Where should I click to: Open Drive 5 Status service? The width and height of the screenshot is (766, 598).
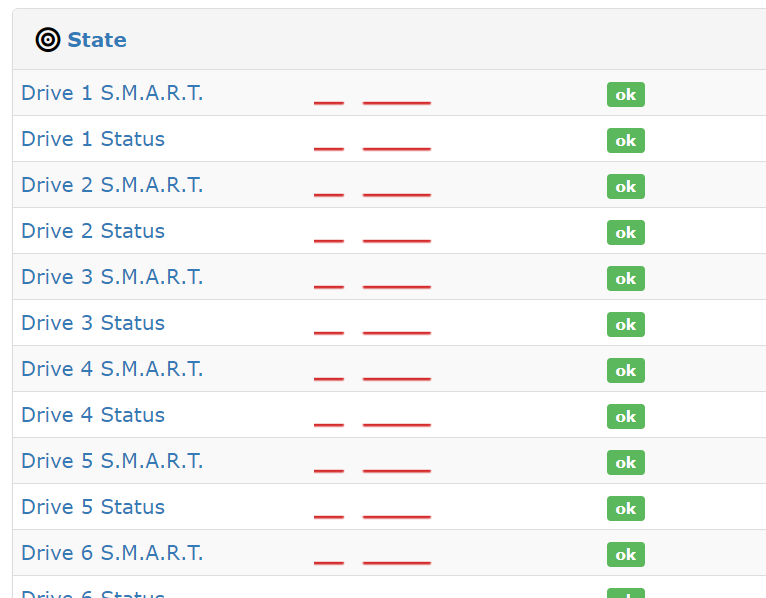click(x=93, y=507)
